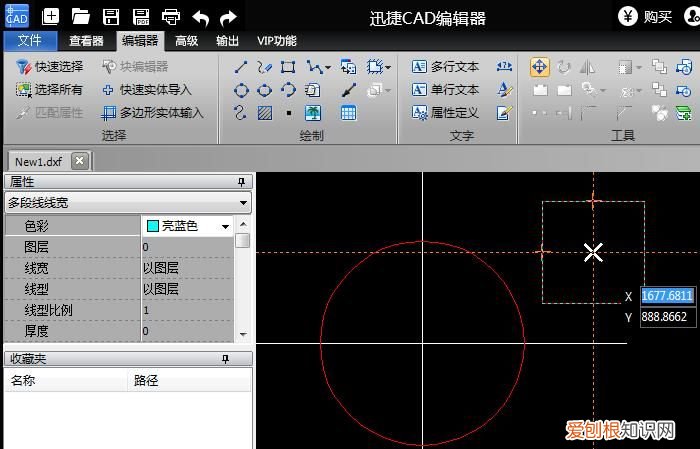This screenshot has height=449, width=700.
Task: Pin the 属性 panel
Action: coord(242,182)
